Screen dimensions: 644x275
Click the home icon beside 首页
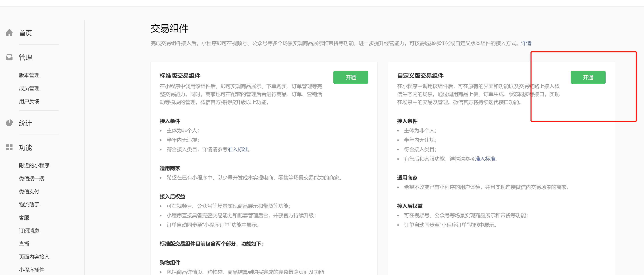pos(9,33)
